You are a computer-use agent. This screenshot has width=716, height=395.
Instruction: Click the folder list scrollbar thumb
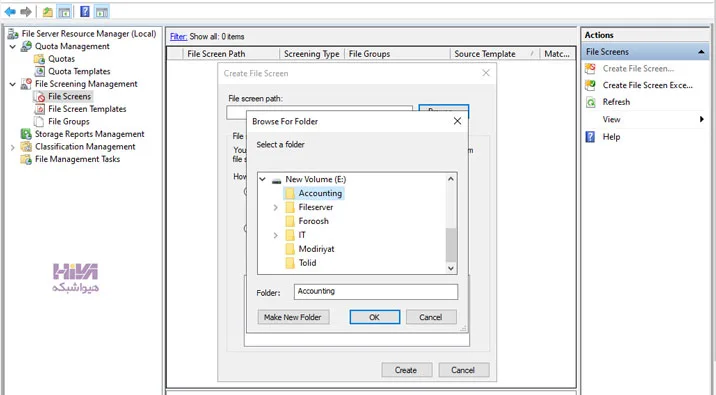pyautogui.click(x=451, y=244)
